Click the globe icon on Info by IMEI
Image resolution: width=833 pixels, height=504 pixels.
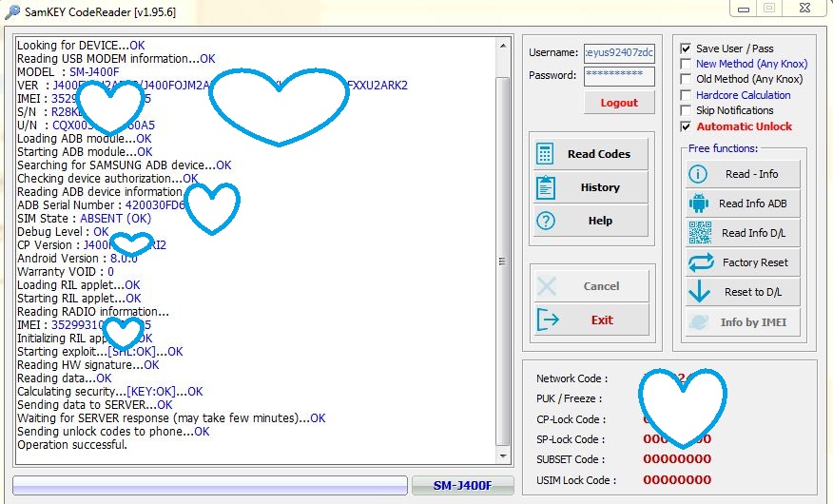point(699,321)
